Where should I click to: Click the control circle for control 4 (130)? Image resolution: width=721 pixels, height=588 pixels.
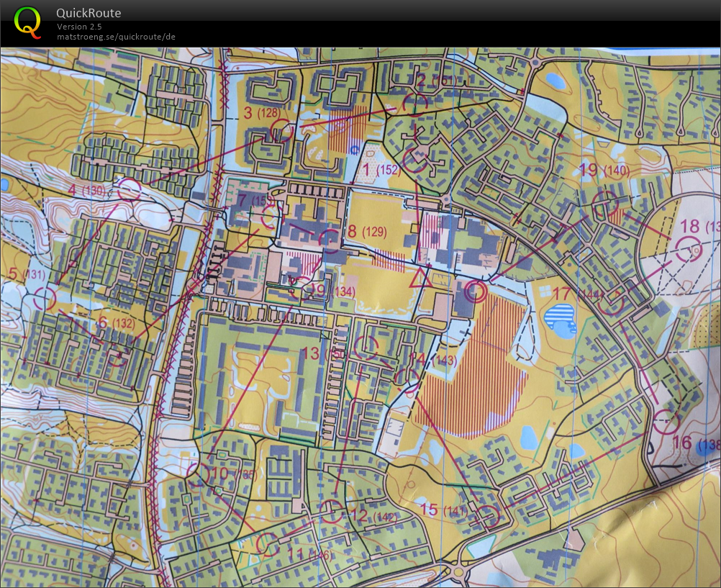pos(129,189)
